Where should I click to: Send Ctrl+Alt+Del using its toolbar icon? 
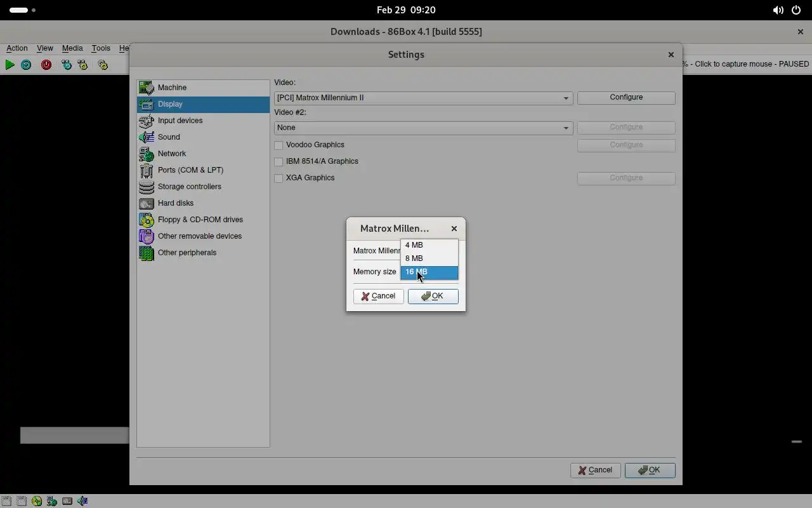point(67,65)
